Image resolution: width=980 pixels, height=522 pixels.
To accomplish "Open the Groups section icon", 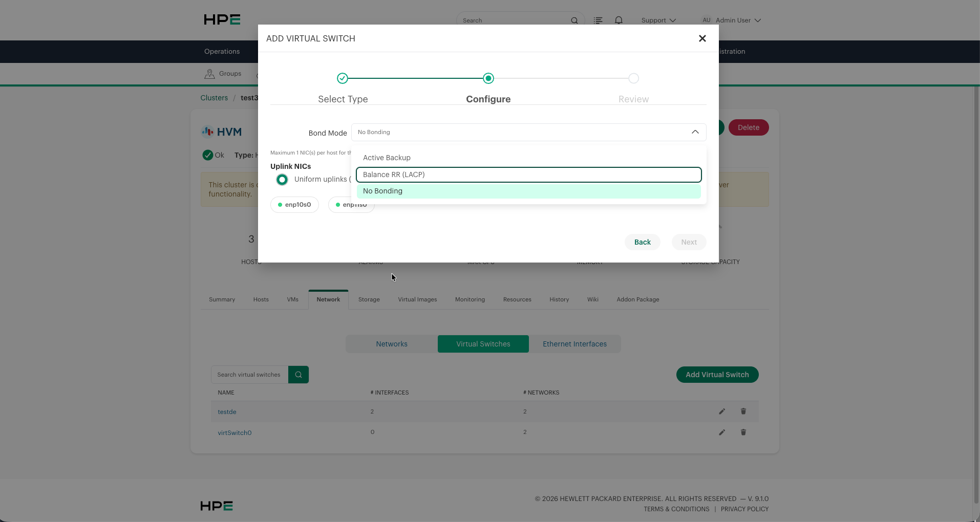I will (209, 74).
